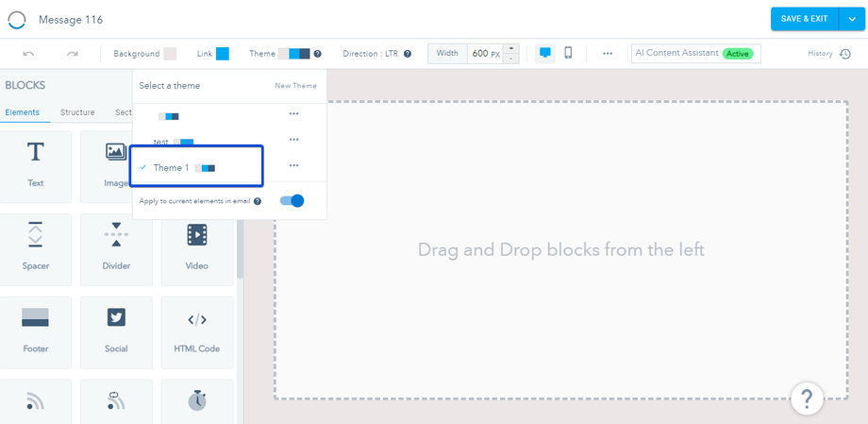Click help icon beside Apply to current elements
868x424 pixels.
coord(258,201)
